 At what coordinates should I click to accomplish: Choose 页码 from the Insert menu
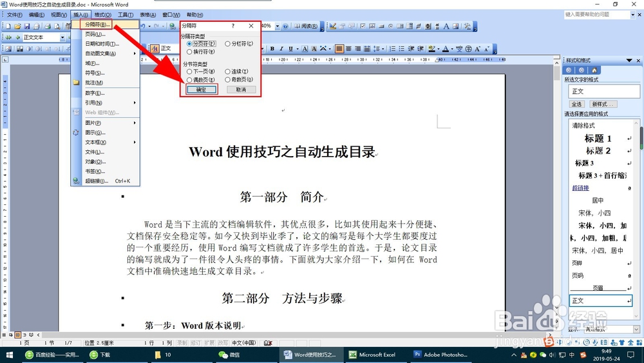point(105,34)
